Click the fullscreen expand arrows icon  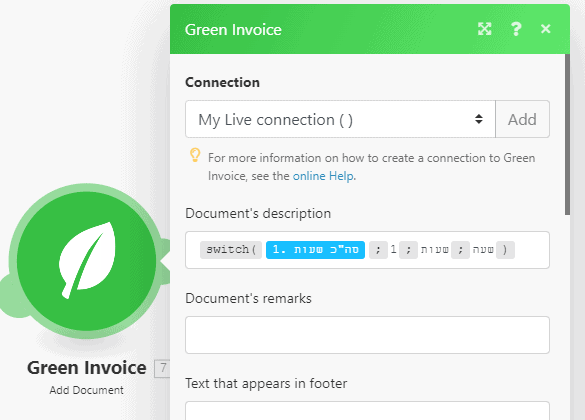click(484, 29)
